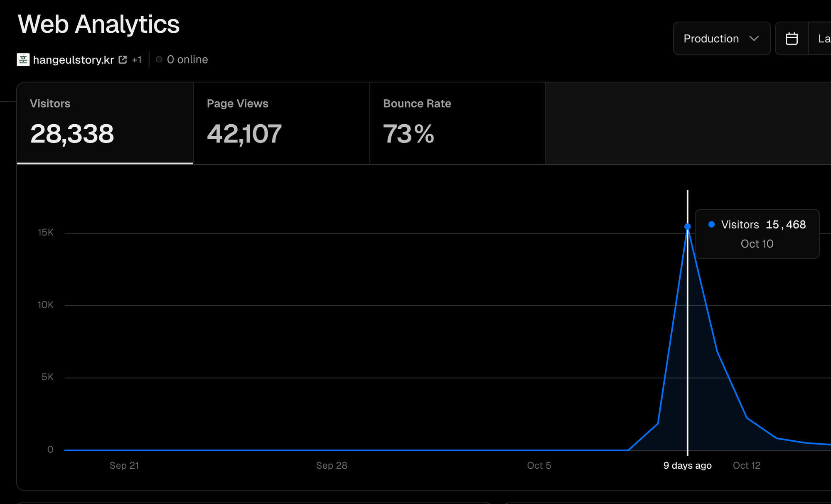Viewport: 831px width, 504px height.
Task: Open the hangeulstory.kr domain link
Action: pos(73,59)
